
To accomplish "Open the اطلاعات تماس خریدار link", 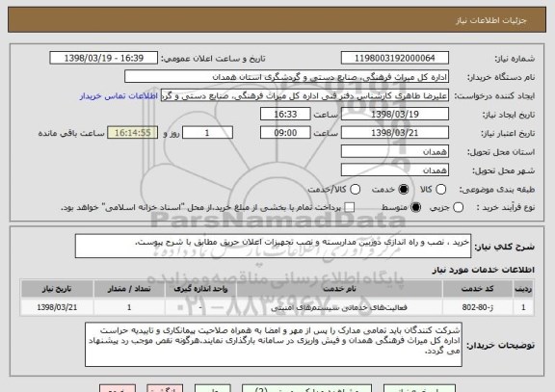I will tap(119, 96).
